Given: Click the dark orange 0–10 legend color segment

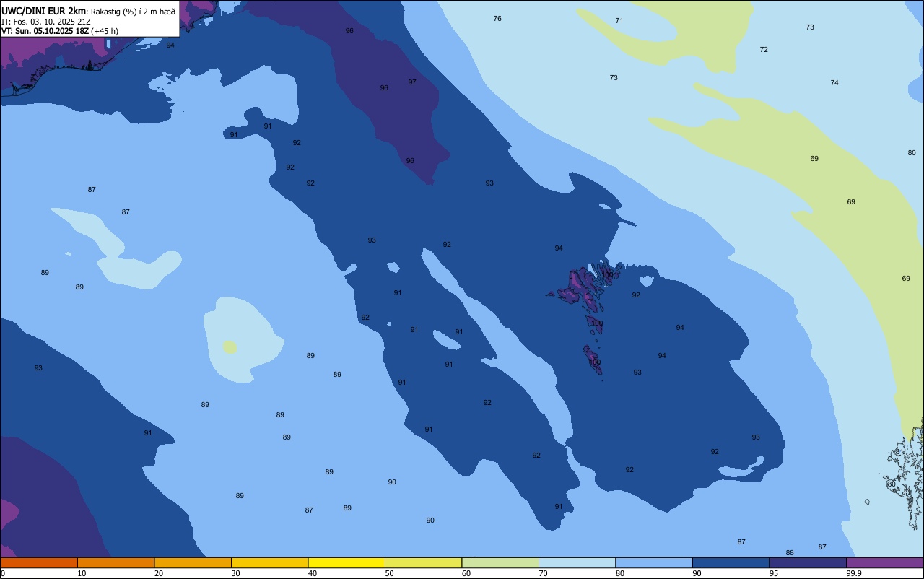Looking at the screenshot, I should point(39,562).
